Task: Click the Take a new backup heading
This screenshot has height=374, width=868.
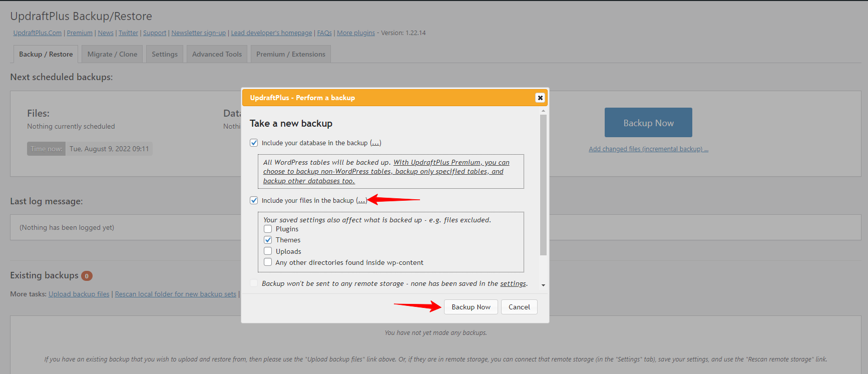Action: pos(291,123)
